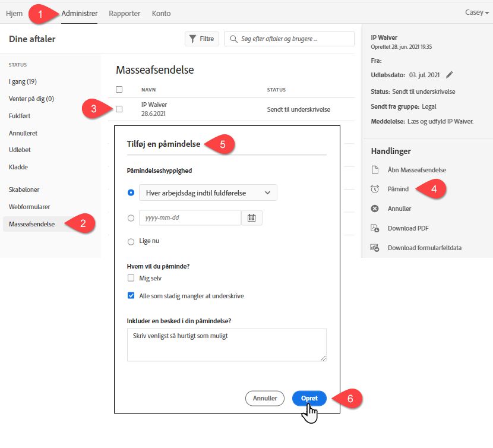
Task: Click the form field data download icon
Action: point(375,248)
